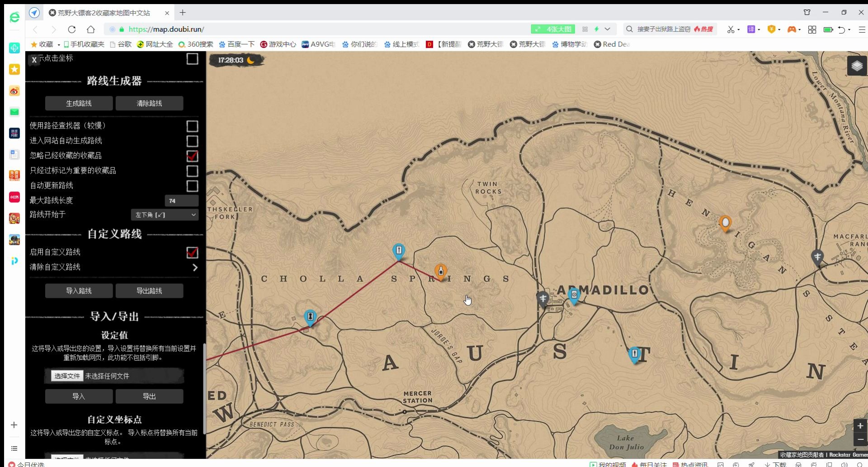Open 360搜索 bookmark
This screenshot has width=868, height=467.
click(196, 44)
